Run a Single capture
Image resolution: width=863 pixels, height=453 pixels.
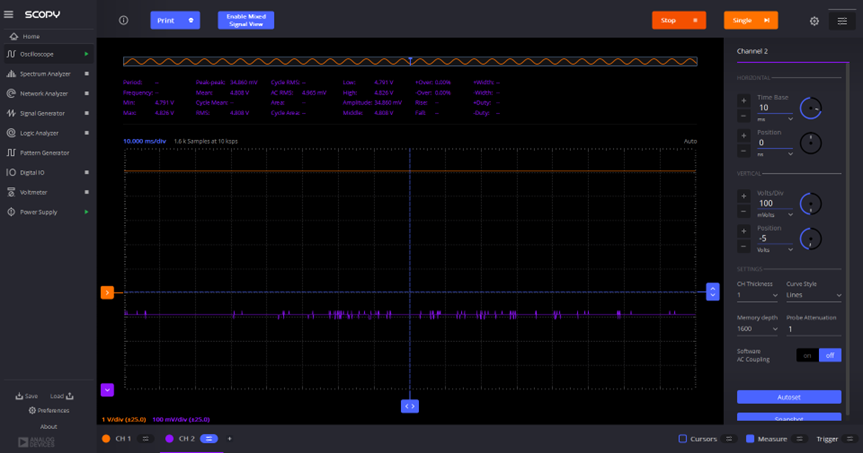751,20
